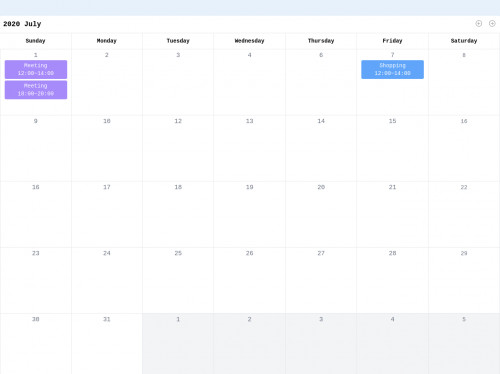Select day 23 on the calendar
This screenshot has height=374, width=500.
point(35,280)
